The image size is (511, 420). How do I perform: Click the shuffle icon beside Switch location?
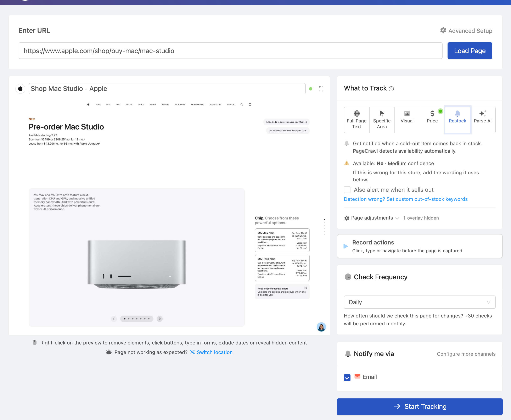192,352
